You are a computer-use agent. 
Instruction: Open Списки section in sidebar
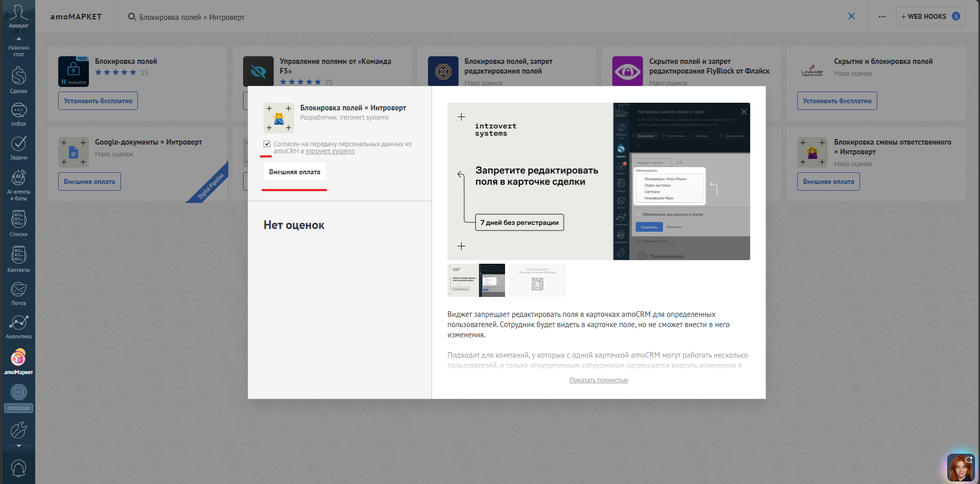tap(18, 223)
